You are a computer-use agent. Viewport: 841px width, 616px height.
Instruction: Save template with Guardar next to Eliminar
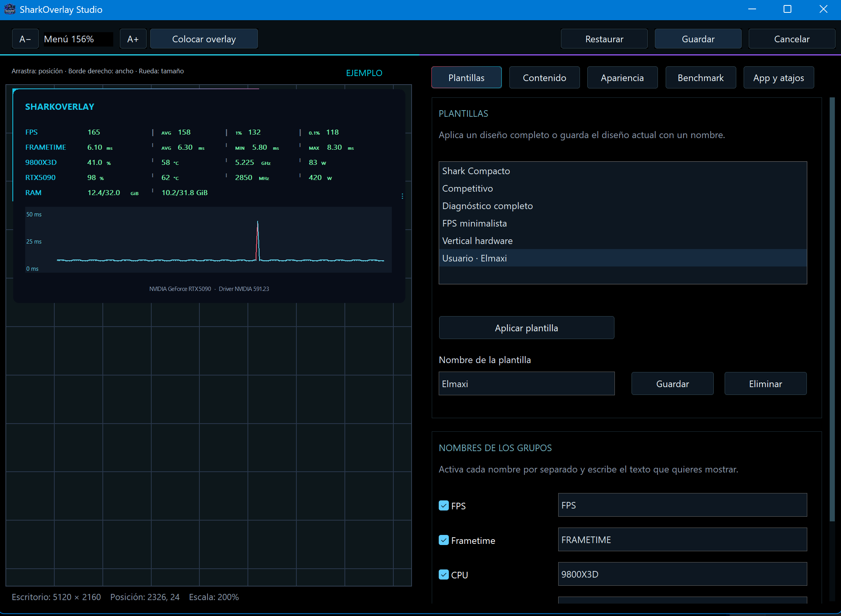(672, 384)
